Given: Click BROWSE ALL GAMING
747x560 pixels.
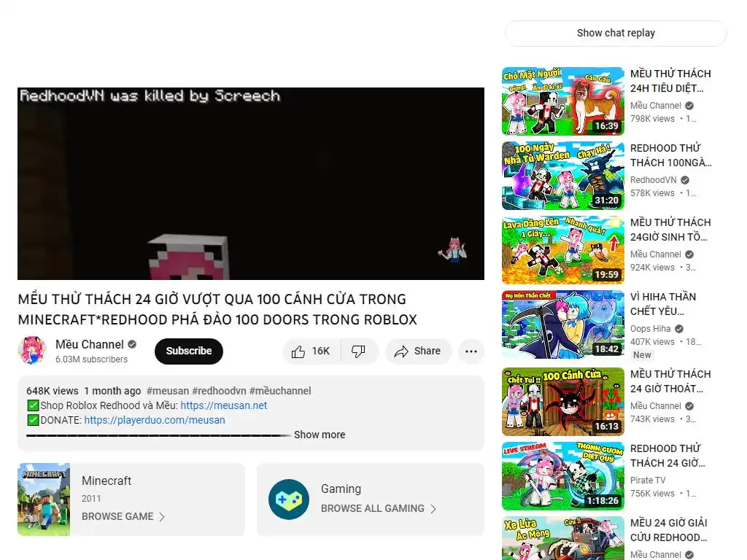Looking at the screenshot, I should (x=373, y=508).
